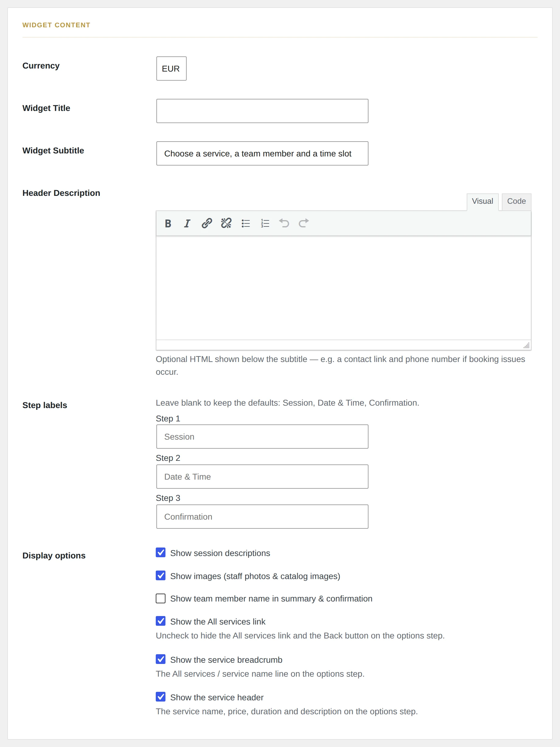
Task: Click the Currency label
Action: point(41,65)
